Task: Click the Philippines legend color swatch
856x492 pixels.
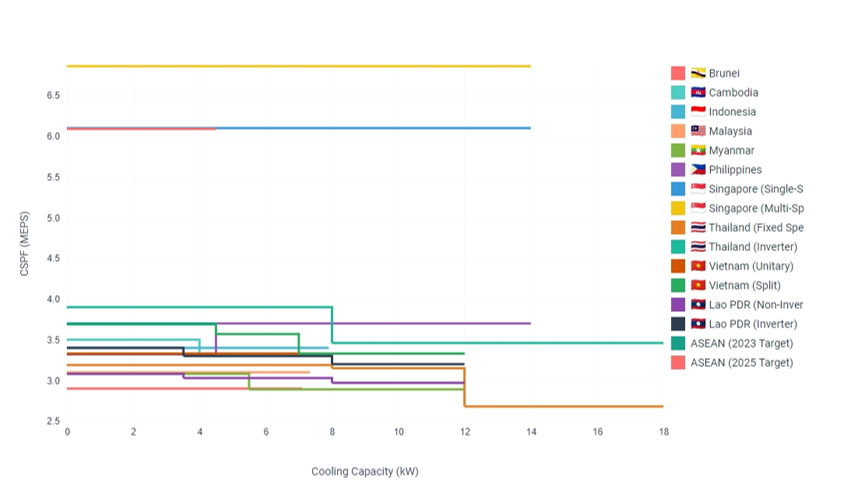Action: coord(678,169)
